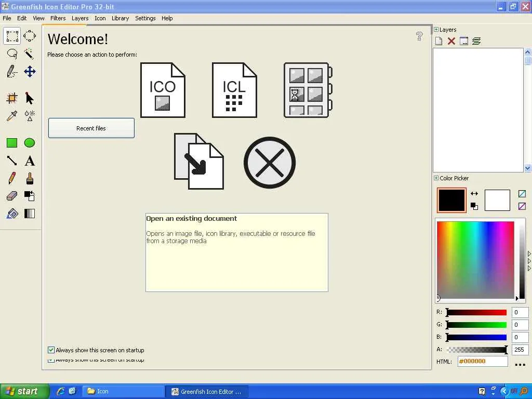Open the Help menu
This screenshot has height=399, width=532.
(x=167, y=18)
